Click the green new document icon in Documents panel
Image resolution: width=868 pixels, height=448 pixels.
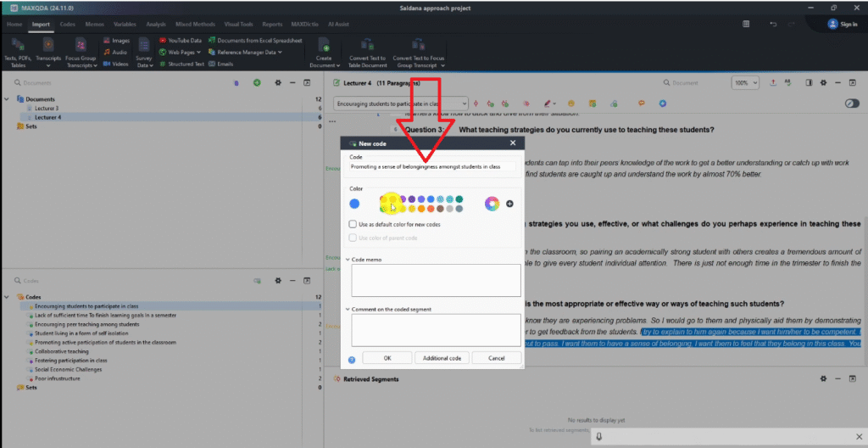[256, 83]
